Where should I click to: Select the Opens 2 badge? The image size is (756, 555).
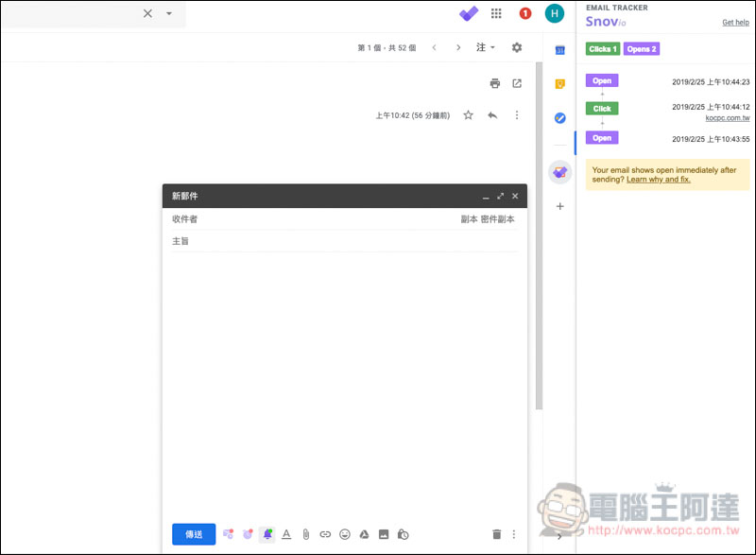point(642,49)
